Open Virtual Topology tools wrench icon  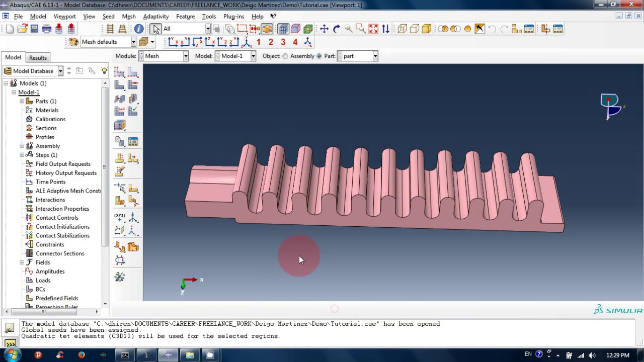(x=119, y=277)
